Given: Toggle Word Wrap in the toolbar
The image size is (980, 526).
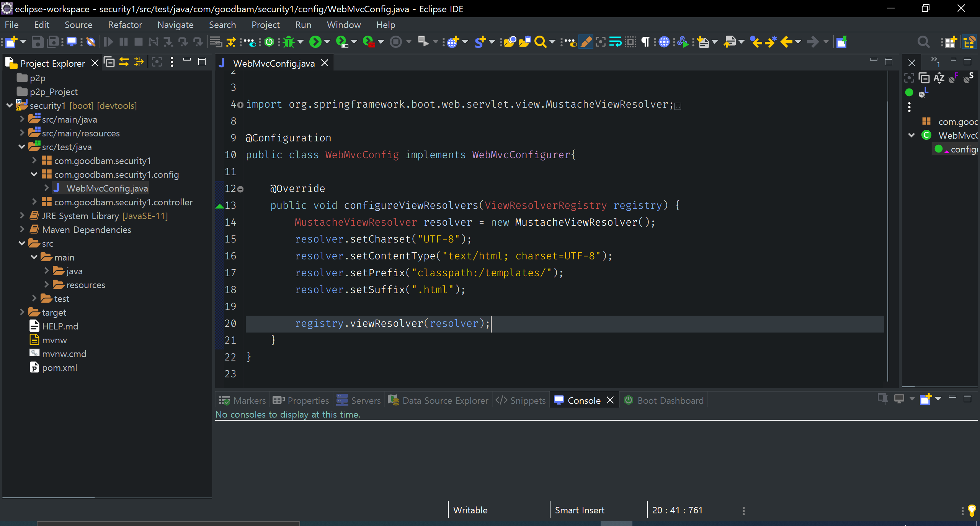Looking at the screenshot, I should pyautogui.click(x=615, y=42).
